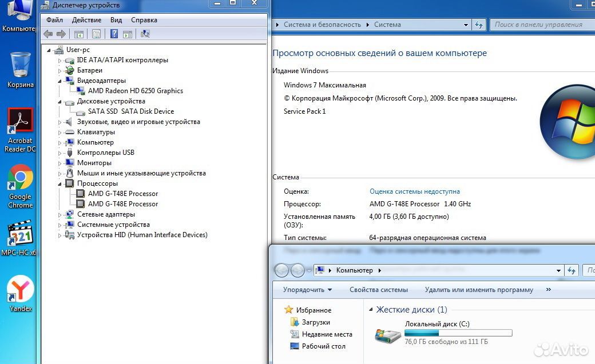Click the Properties toolbar icon in Device Manager

tap(96, 34)
